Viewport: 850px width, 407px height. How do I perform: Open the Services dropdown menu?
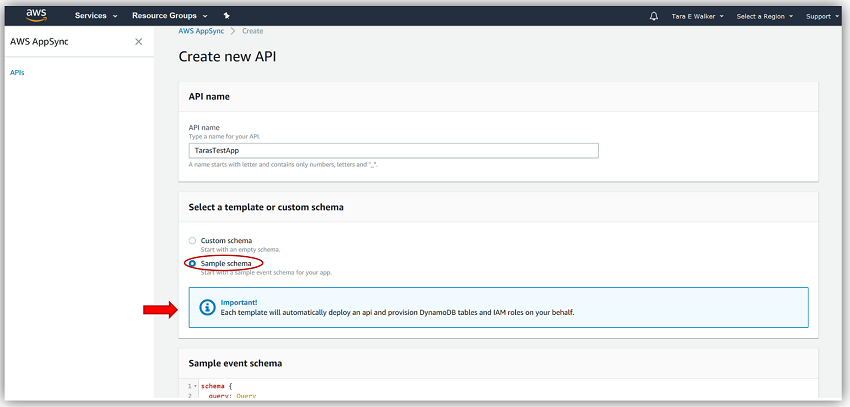click(x=96, y=16)
